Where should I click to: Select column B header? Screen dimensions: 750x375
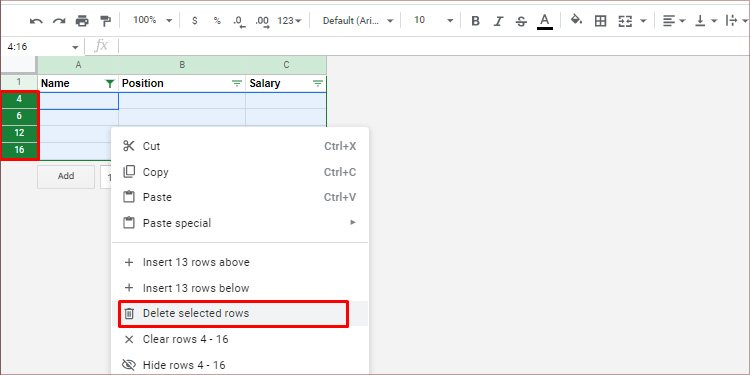182,65
